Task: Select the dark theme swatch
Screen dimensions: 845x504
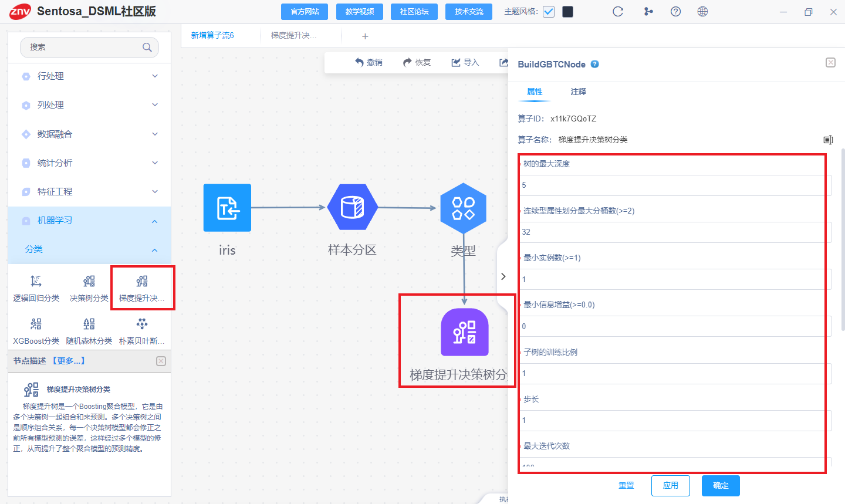Action: [x=568, y=12]
